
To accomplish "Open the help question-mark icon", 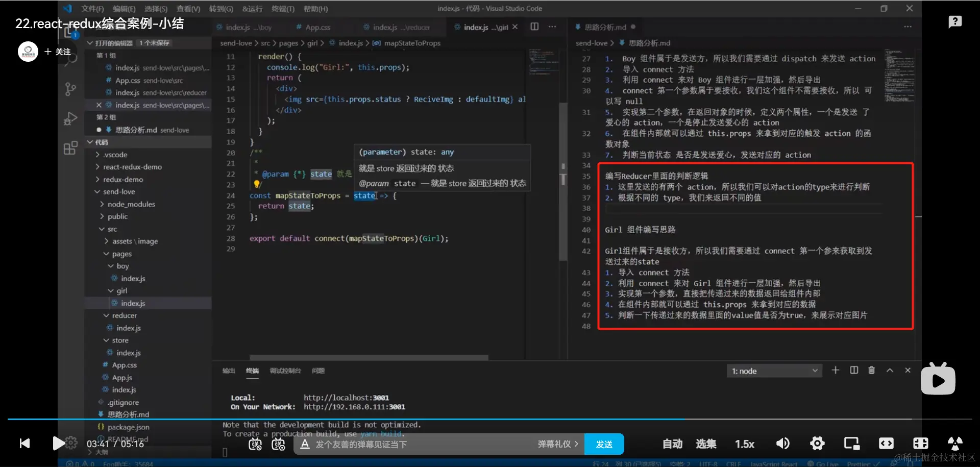I will coord(955,22).
